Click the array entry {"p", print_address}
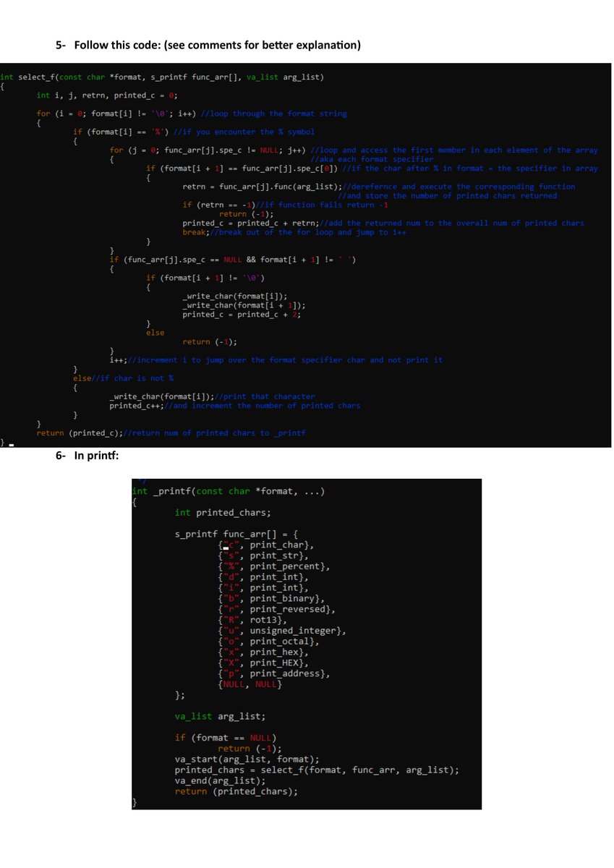 pyautogui.click(x=275, y=674)
